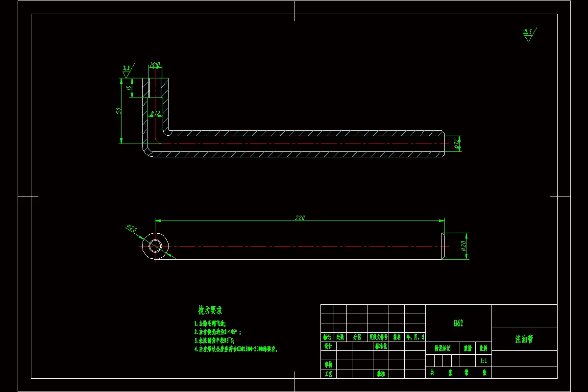Click the 标准化 cell in title block

tap(381, 346)
